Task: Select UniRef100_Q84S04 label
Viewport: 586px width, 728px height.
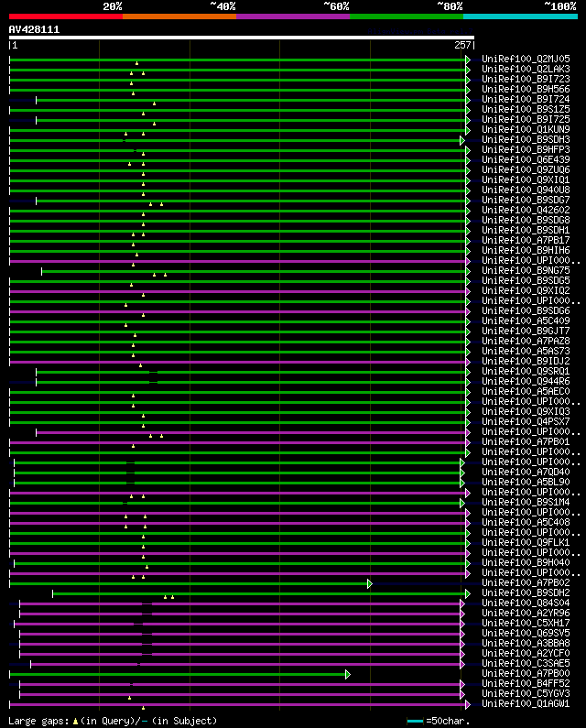Action: tap(526, 603)
